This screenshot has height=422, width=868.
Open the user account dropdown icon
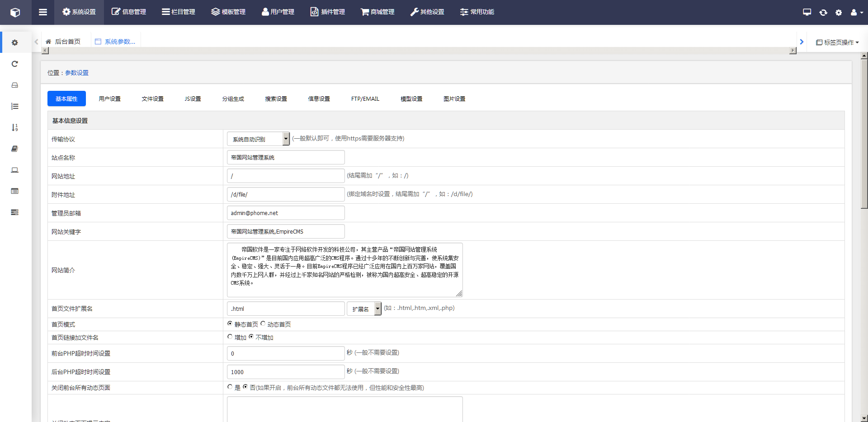tap(857, 12)
